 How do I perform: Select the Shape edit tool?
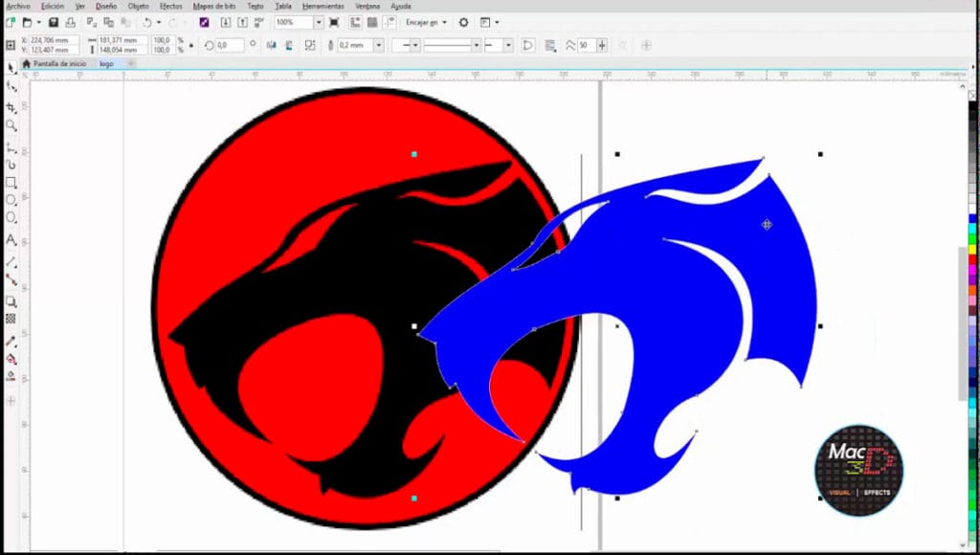11,87
